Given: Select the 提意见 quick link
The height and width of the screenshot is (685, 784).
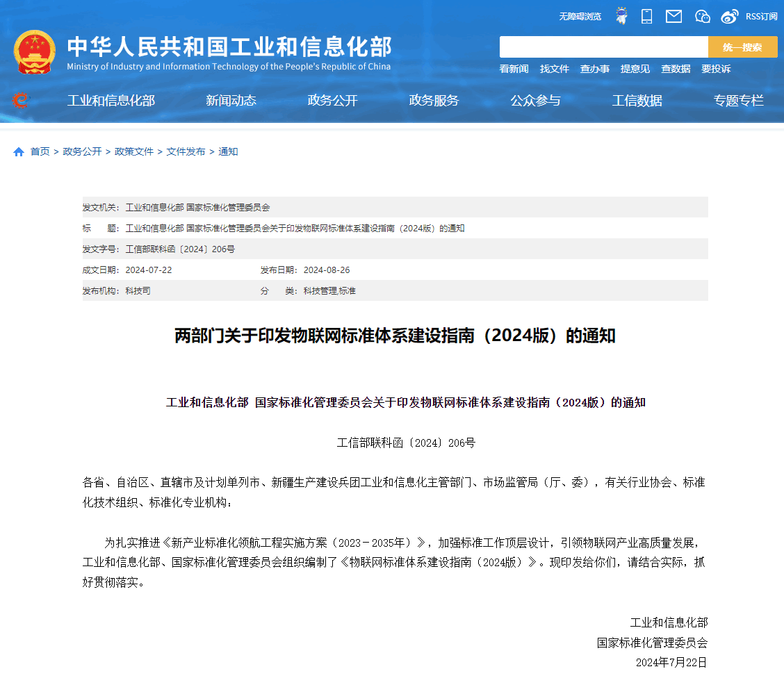Looking at the screenshot, I should 635,69.
